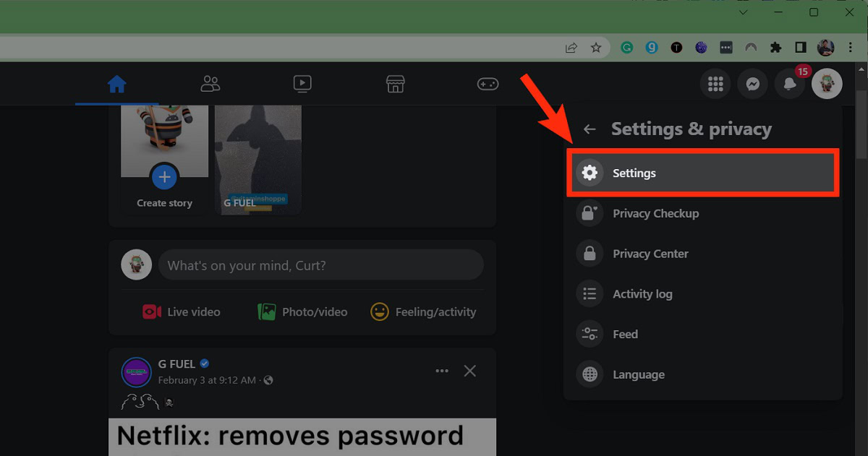Open post options three-dot menu
Viewport: 868px width, 456px height.
click(x=442, y=371)
